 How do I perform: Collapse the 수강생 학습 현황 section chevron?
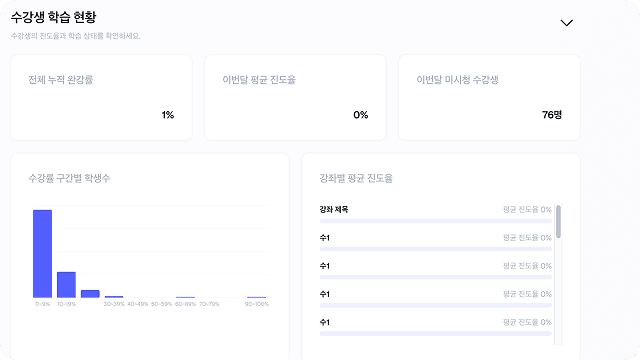coord(567,23)
